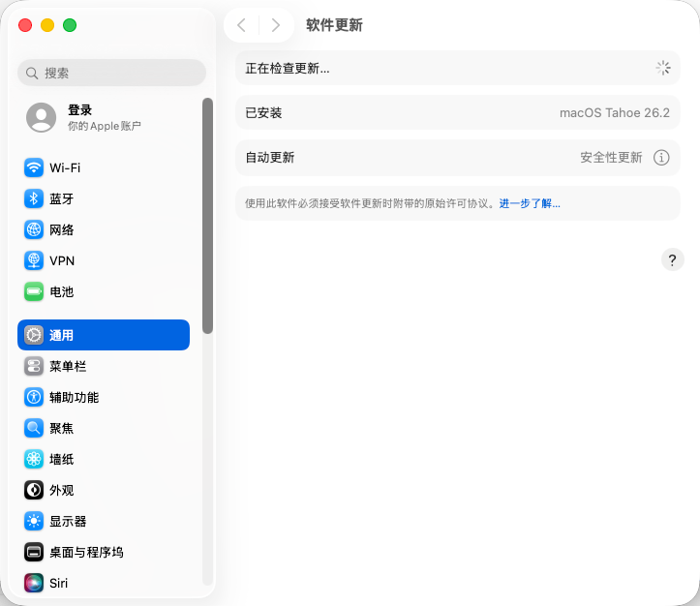Minimize window with the yellow button
Image resolution: width=700 pixels, height=606 pixels.
click(47, 25)
